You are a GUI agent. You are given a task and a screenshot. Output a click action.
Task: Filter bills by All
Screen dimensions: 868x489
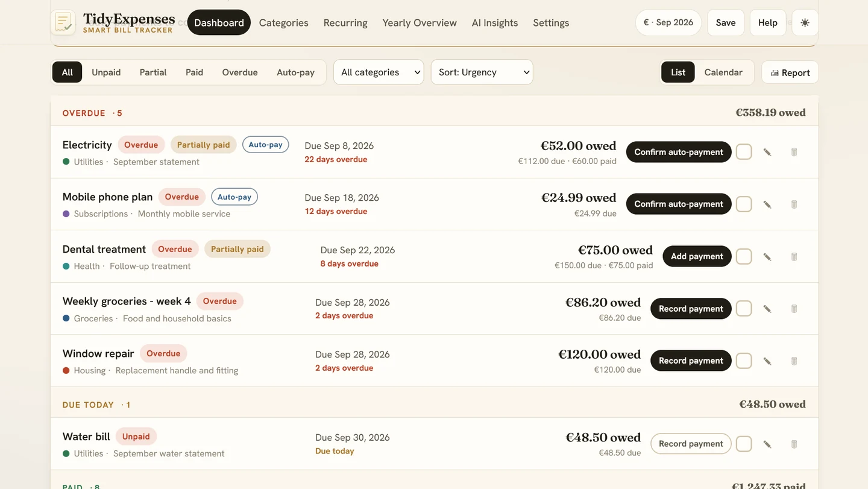(x=67, y=72)
